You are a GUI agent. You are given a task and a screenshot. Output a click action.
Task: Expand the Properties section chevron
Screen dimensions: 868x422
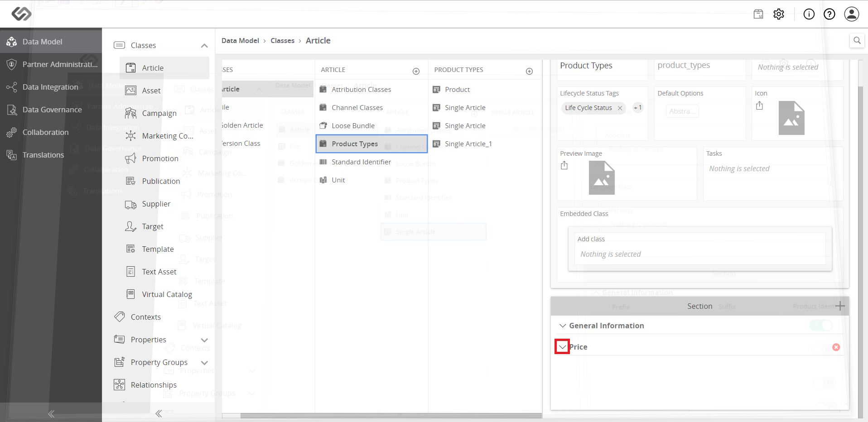coord(204,340)
